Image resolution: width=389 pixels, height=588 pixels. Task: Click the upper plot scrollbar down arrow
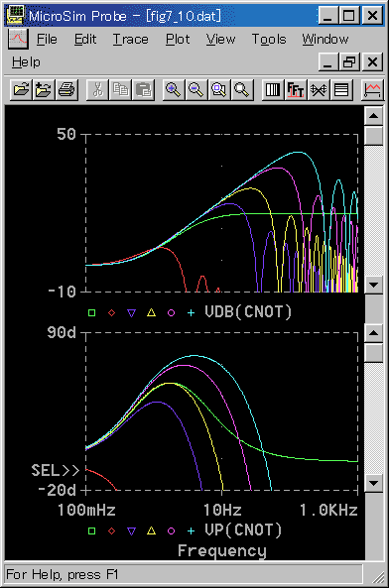(374, 285)
